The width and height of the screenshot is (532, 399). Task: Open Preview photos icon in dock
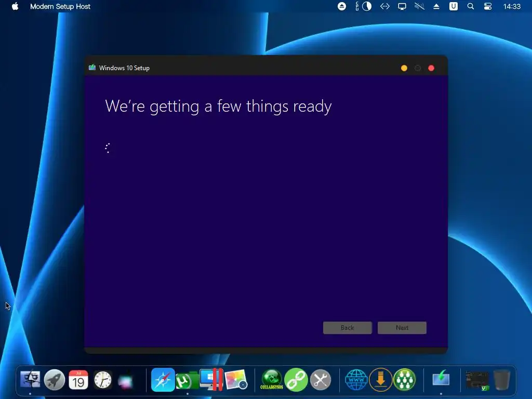[x=235, y=380]
